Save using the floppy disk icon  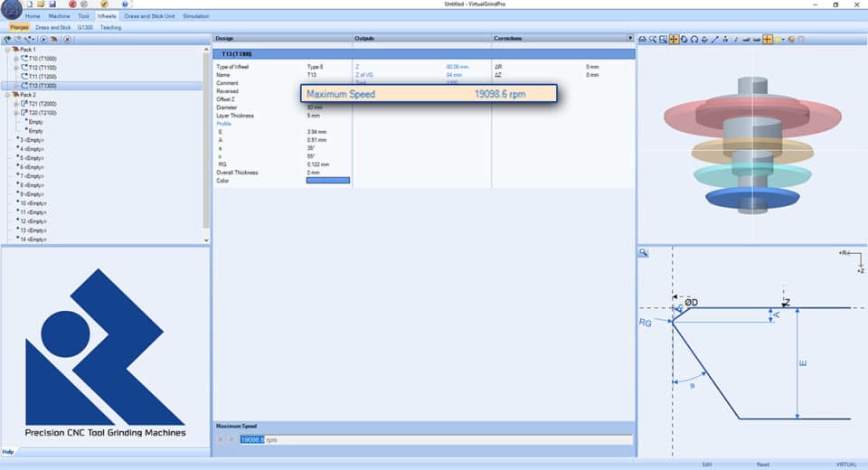tap(52, 5)
